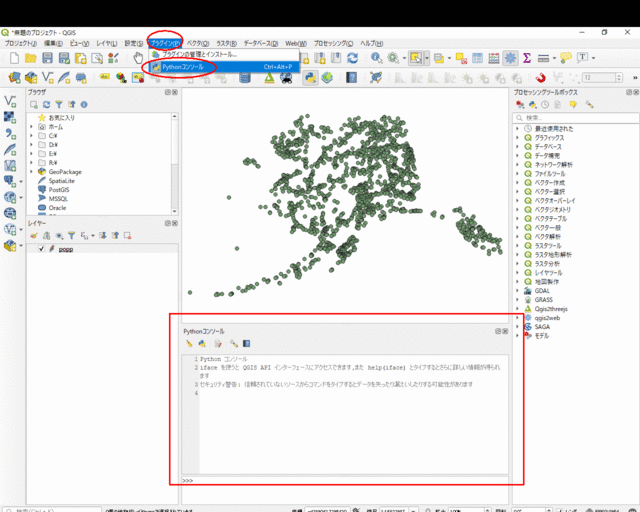Viewport: 640px width, 512px height.
Task: Create a new project with the blank page icon
Action: click(x=14, y=58)
